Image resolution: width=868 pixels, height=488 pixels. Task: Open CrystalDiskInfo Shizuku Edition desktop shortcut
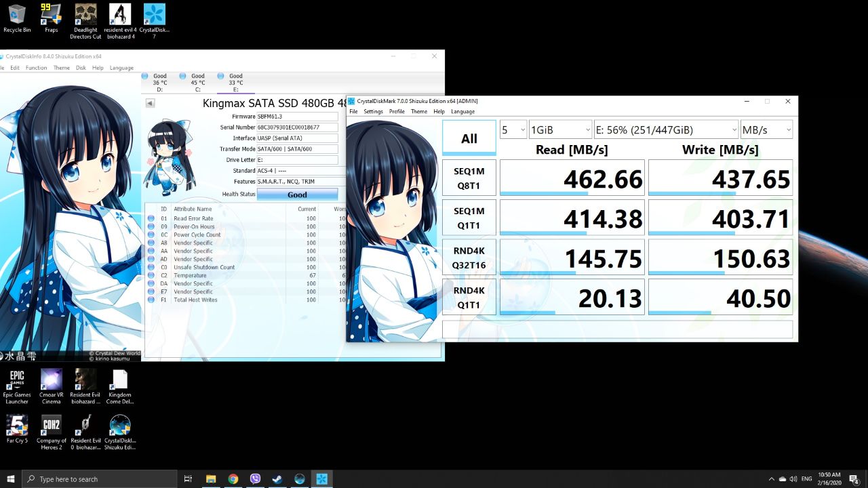(x=120, y=432)
